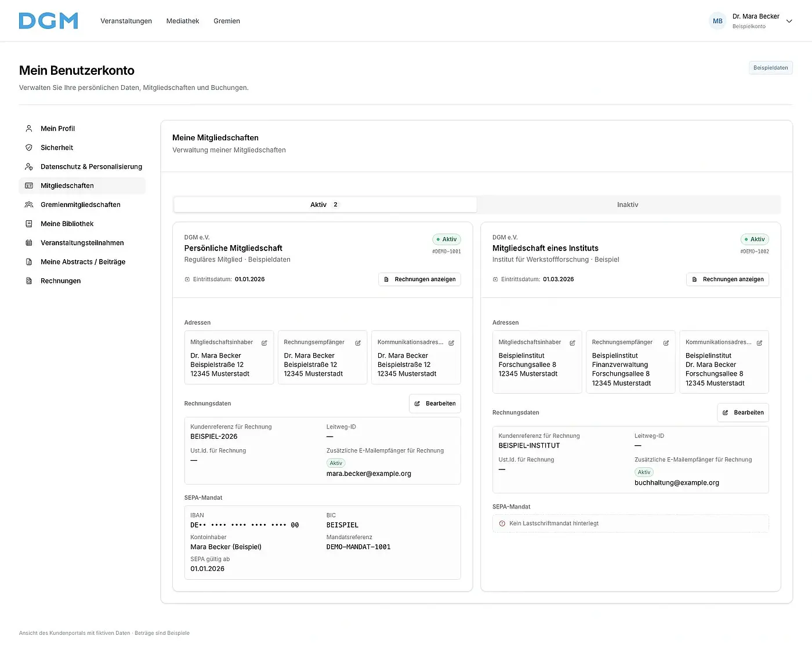The height and width of the screenshot is (651, 812).
Task: Click Eintrittsdatum calendar icon for 01.01.2026
Action: [187, 279]
